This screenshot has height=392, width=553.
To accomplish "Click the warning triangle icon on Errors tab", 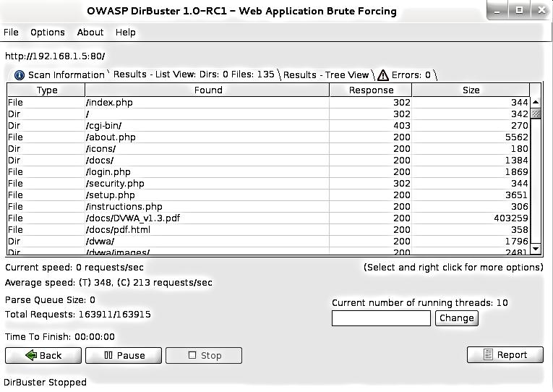I will pyautogui.click(x=382, y=75).
